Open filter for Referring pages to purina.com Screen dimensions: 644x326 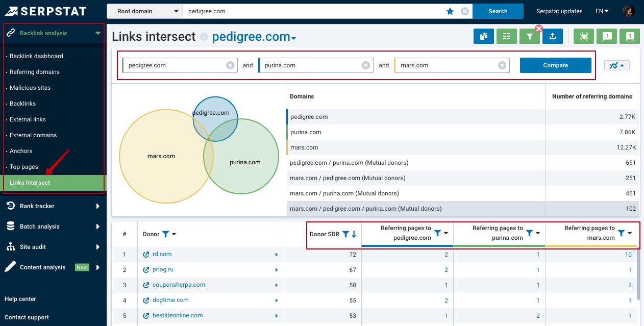(529, 233)
